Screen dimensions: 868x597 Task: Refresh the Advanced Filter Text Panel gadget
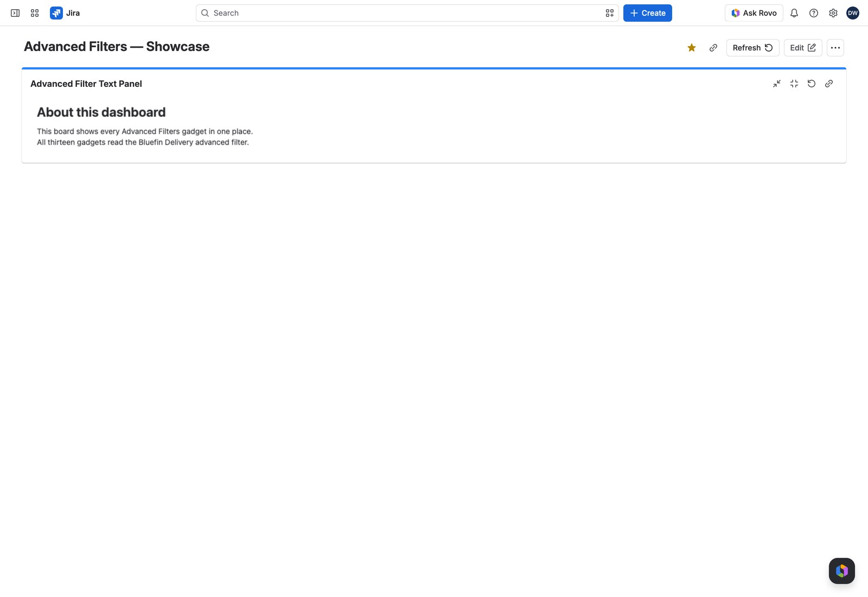(812, 84)
